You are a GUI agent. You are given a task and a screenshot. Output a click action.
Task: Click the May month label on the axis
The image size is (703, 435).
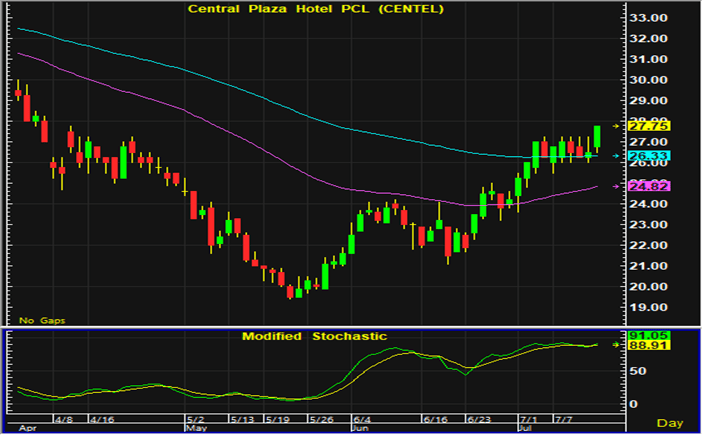pyautogui.click(x=197, y=427)
